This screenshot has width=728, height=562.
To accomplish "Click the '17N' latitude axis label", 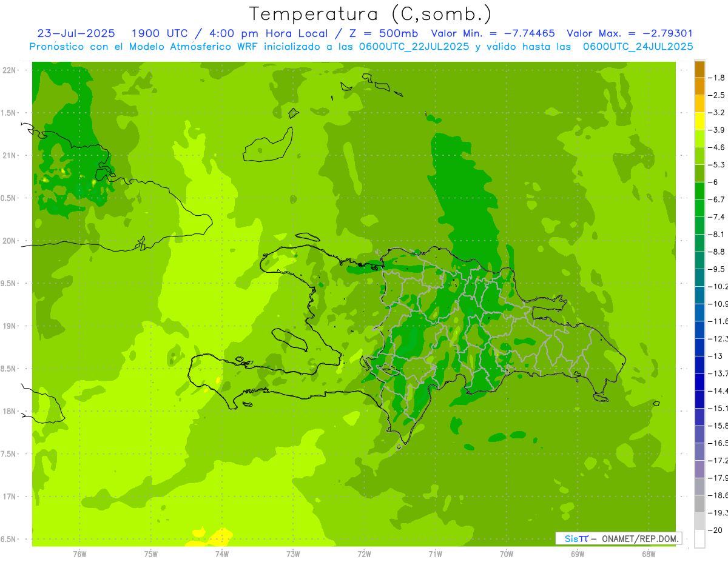I will [x=10, y=497].
